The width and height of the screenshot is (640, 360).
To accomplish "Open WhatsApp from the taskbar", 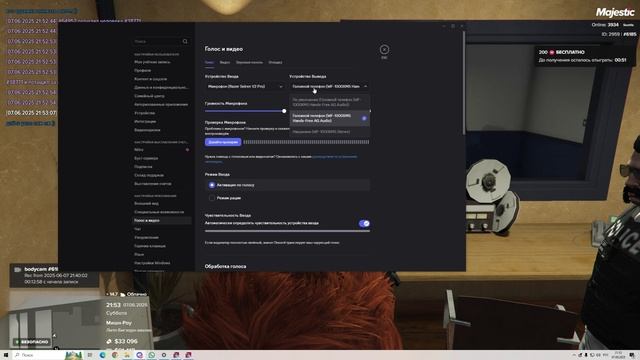I will click(151, 355).
